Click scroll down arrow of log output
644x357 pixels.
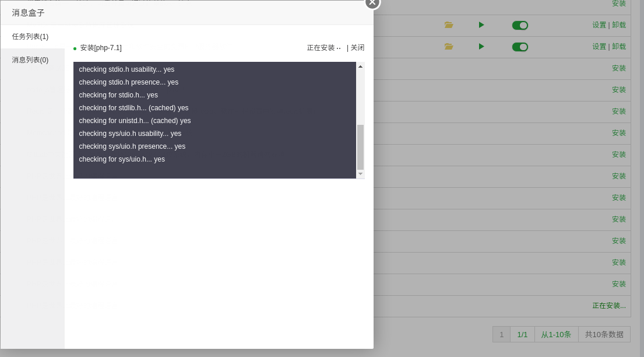click(360, 174)
